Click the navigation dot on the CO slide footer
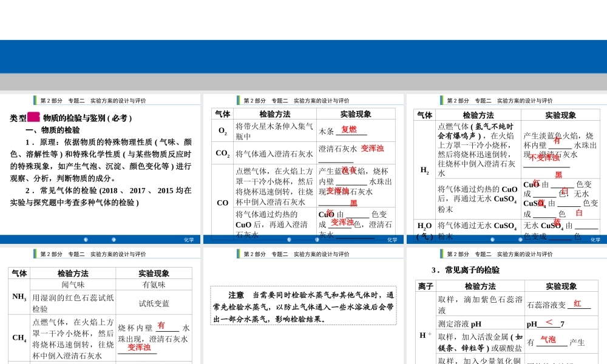 pos(288,240)
